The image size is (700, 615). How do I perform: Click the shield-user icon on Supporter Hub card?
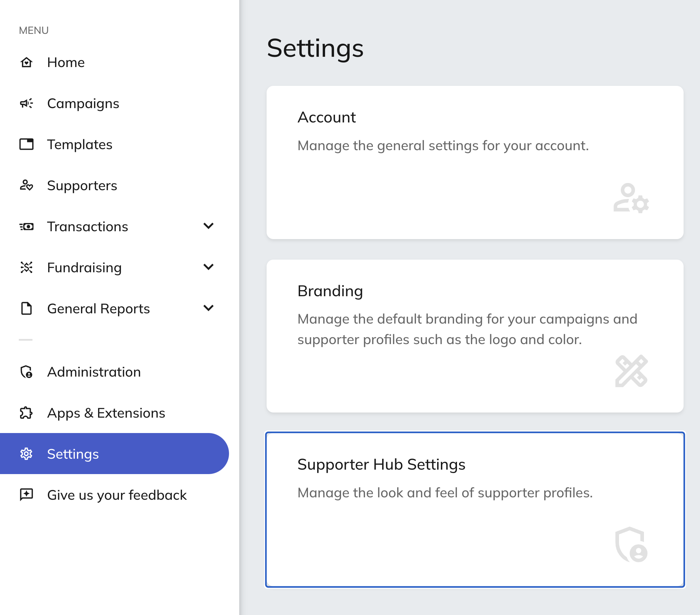pos(631,545)
